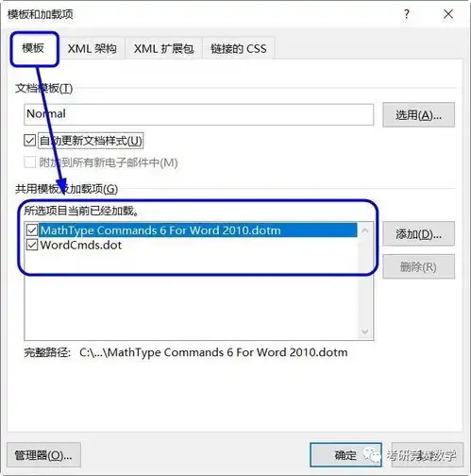Click the help question mark icon
This screenshot has height=476, width=471.
407,14
